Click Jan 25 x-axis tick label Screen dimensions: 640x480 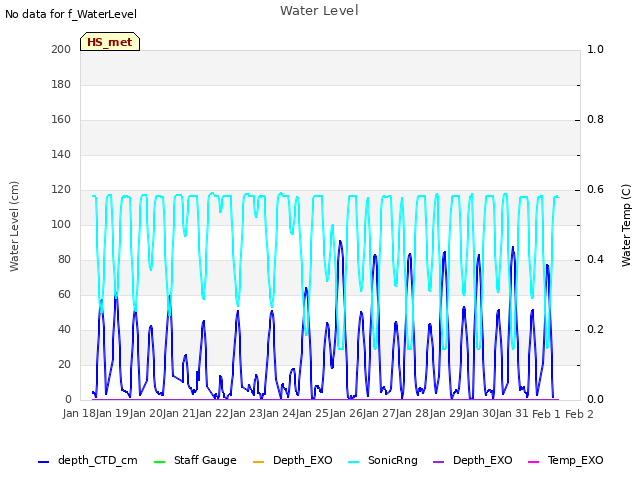[313, 413]
